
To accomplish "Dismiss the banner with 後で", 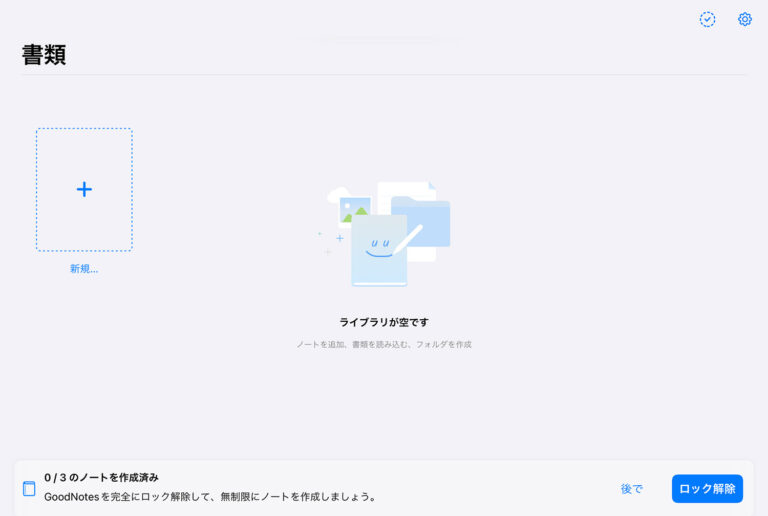I will pos(631,489).
